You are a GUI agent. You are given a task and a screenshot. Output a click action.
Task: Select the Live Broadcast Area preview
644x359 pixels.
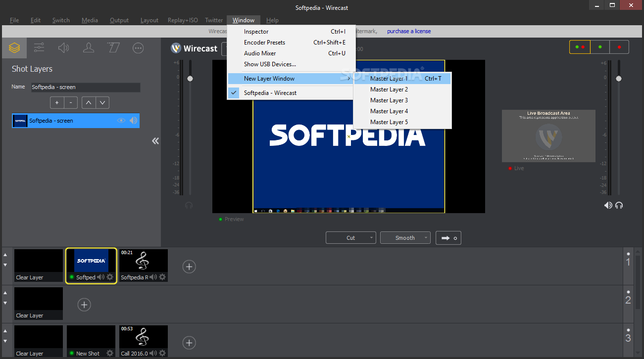(548, 136)
